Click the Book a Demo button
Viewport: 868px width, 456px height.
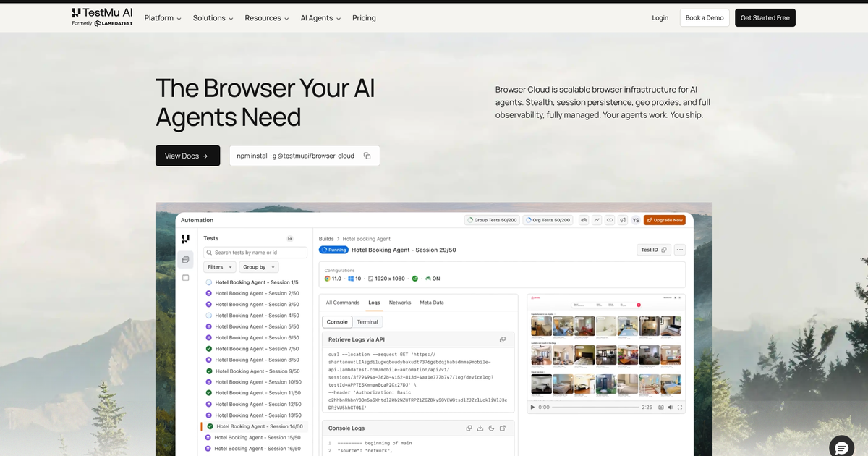tap(705, 18)
